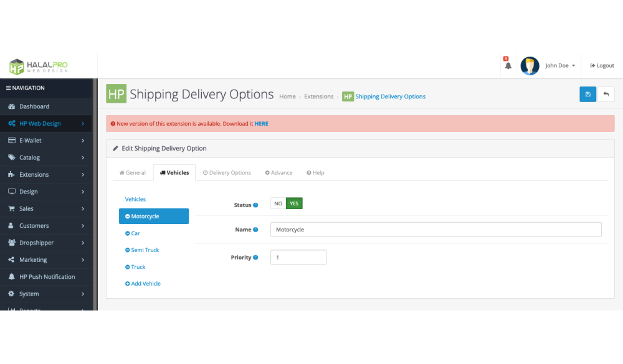The width and height of the screenshot is (623, 364).
Task: Click the Name input field
Action: [x=435, y=230]
